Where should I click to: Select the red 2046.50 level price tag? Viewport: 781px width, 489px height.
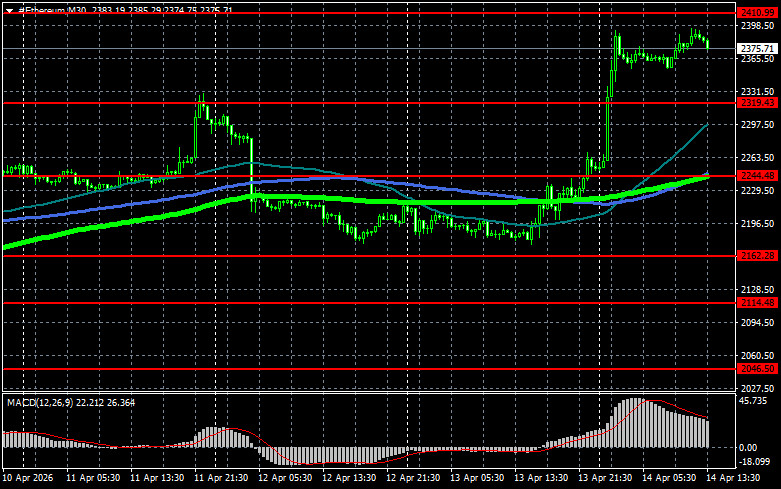(x=757, y=369)
